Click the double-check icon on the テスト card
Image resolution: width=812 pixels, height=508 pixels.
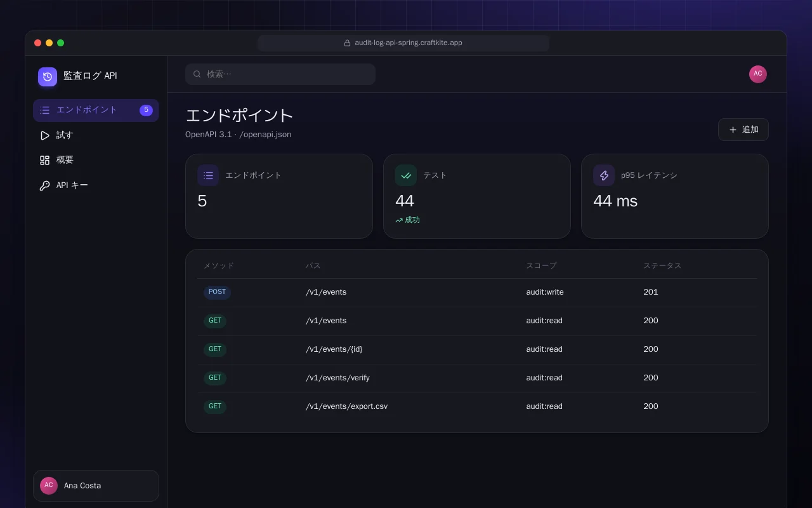[406, 175]
